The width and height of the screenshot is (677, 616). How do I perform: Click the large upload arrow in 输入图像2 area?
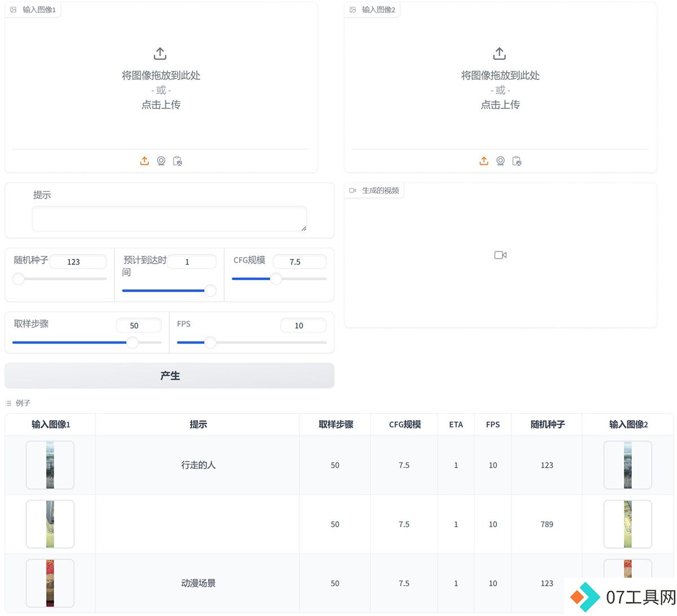point(500,54)
